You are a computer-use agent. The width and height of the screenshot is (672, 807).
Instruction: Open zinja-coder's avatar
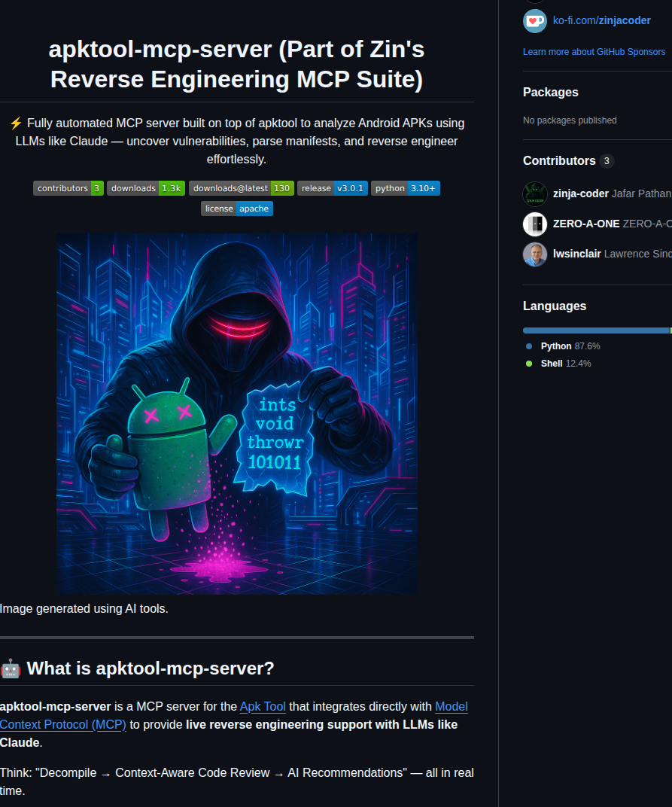pyautogui.click(x=535, y=194)
